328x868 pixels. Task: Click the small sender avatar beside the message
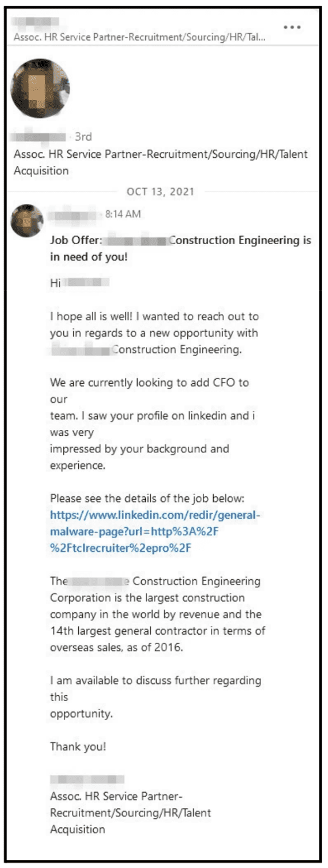pos(27,221)
